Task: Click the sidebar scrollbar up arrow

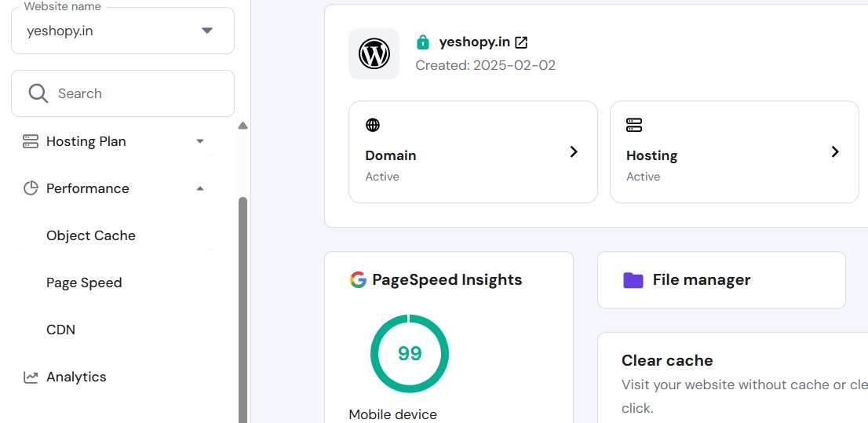Action: point(243,126)
